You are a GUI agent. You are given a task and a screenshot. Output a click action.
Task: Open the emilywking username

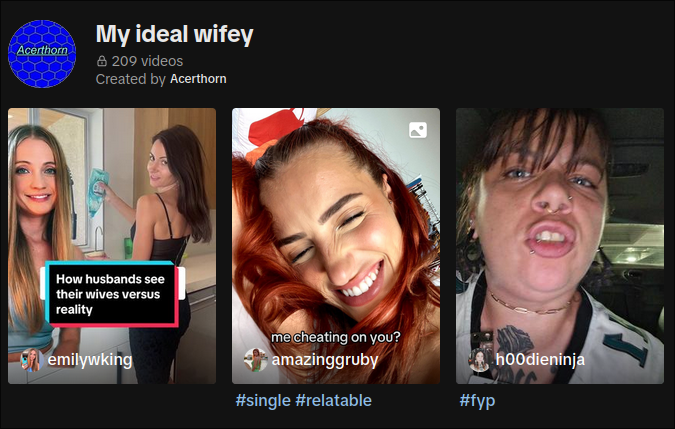90,360
